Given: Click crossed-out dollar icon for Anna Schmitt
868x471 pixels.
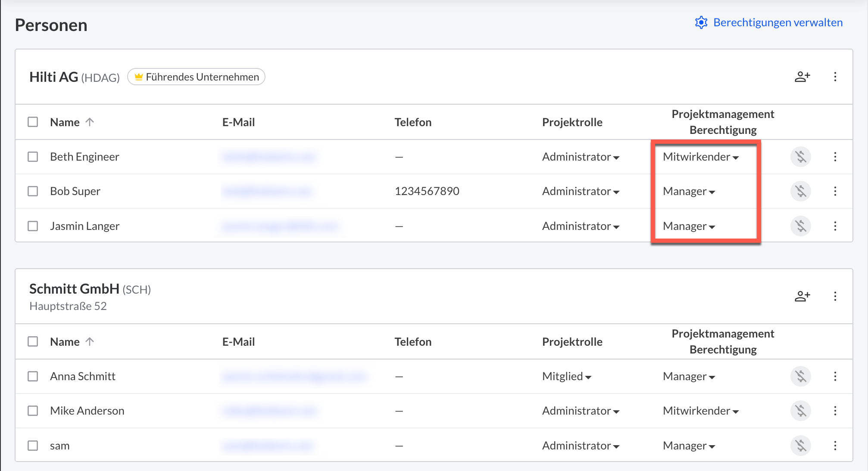Looking at the screenshot, I should point(800,376).
